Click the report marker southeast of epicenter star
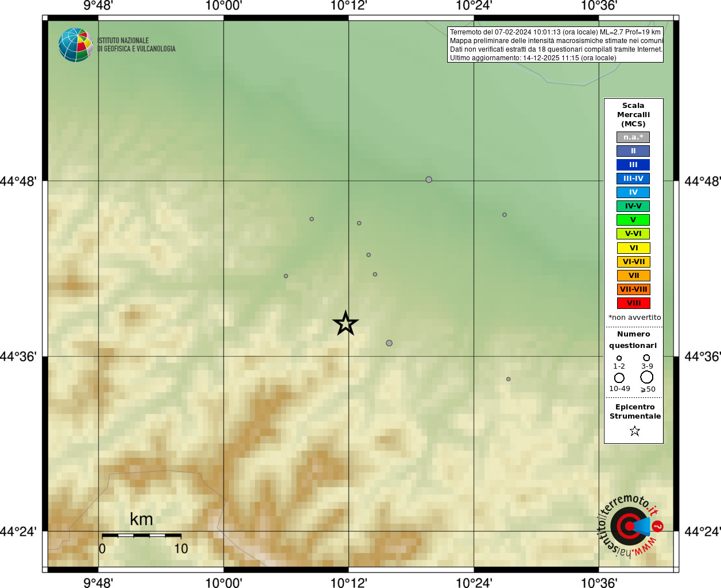Viewport: 721px width, 588px height. click(x=389, y=343)
